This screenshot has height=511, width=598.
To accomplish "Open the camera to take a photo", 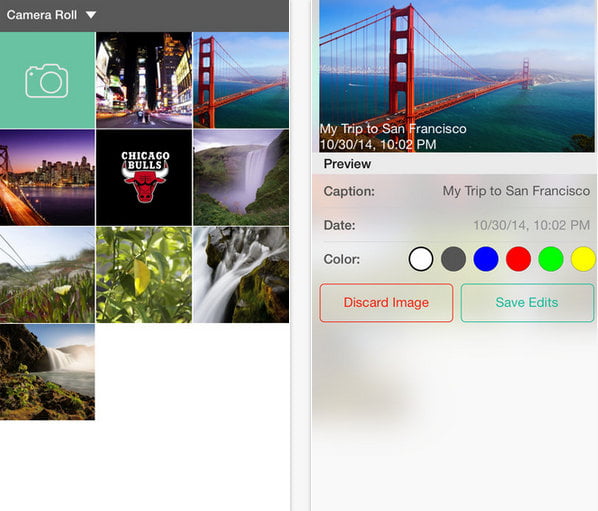I will (x=47, y=80).
